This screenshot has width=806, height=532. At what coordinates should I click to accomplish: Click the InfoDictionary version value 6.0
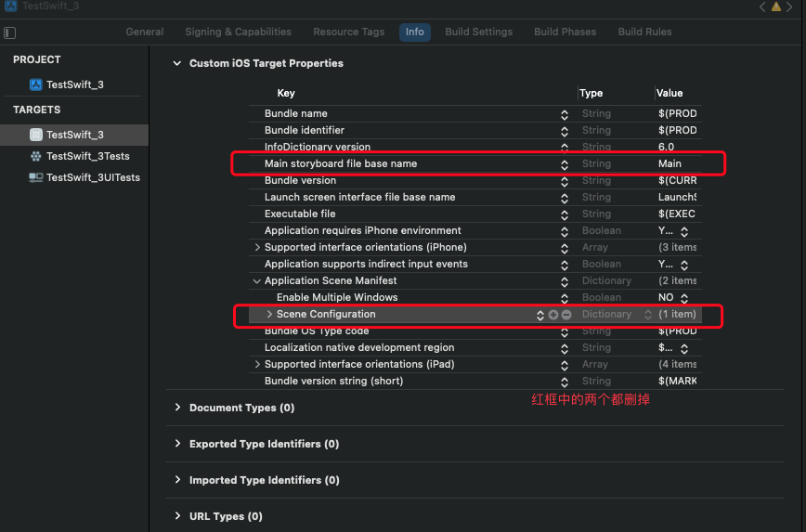[x=666, y=147]
